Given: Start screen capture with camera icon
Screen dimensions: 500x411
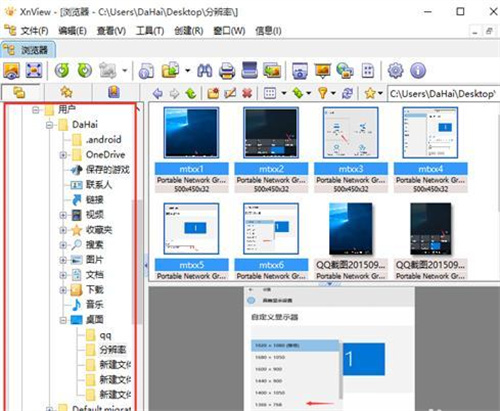Looking at the screenshot, I should point(300,71).
